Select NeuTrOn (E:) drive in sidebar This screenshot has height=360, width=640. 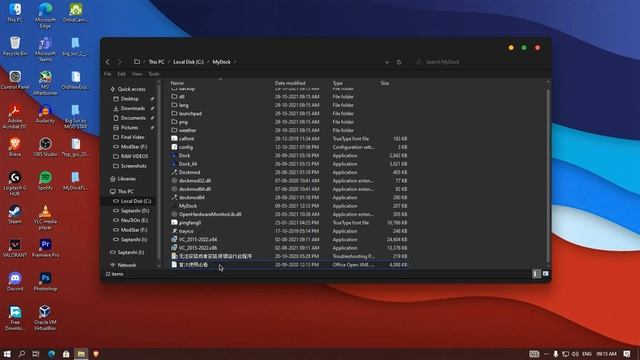(134, 220)
